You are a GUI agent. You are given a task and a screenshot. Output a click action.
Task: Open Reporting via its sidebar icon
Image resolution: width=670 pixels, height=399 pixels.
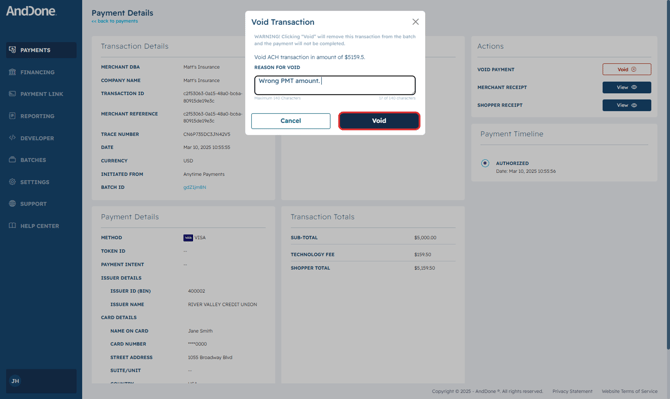(x=12, y=116)
